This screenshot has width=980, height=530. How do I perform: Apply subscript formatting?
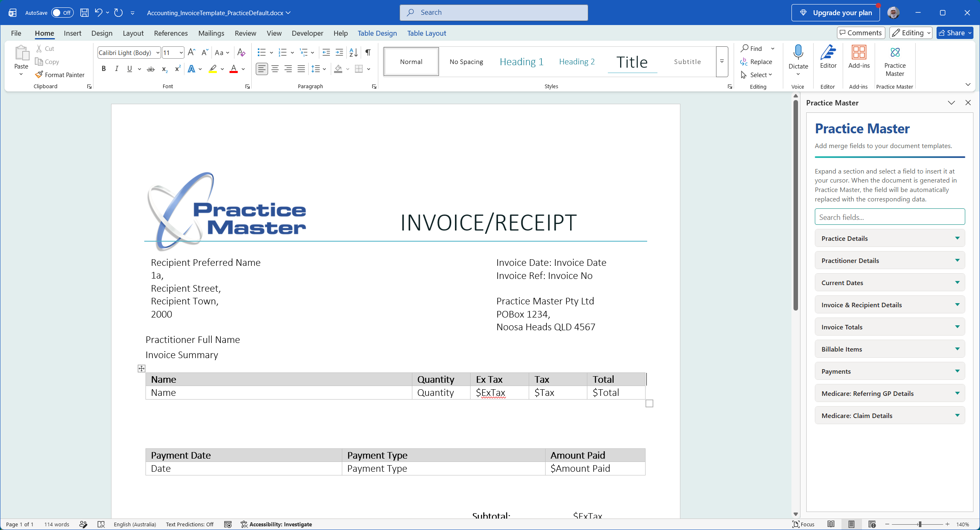pyautogui.click(x=164, y=69)
